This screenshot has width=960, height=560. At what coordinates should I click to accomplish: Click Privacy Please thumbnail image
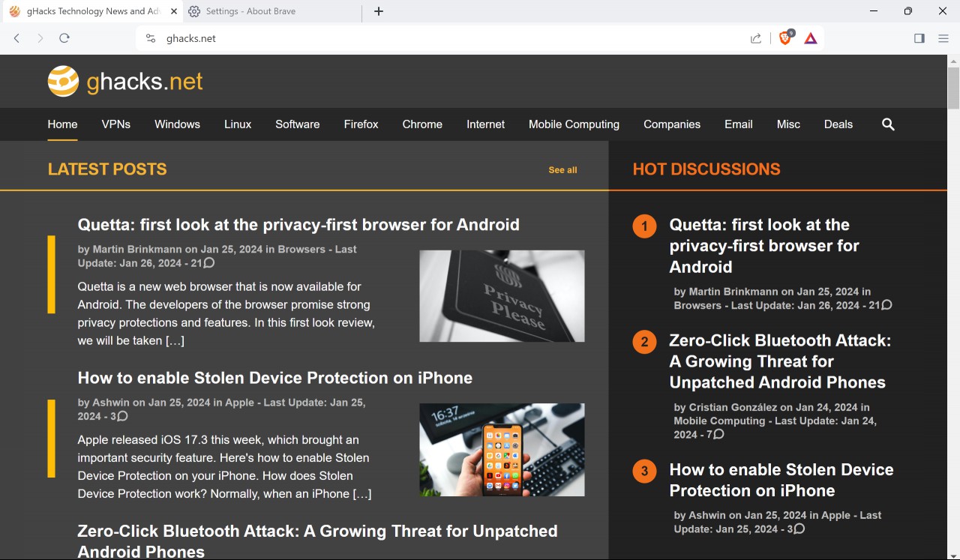pos(502,296)
